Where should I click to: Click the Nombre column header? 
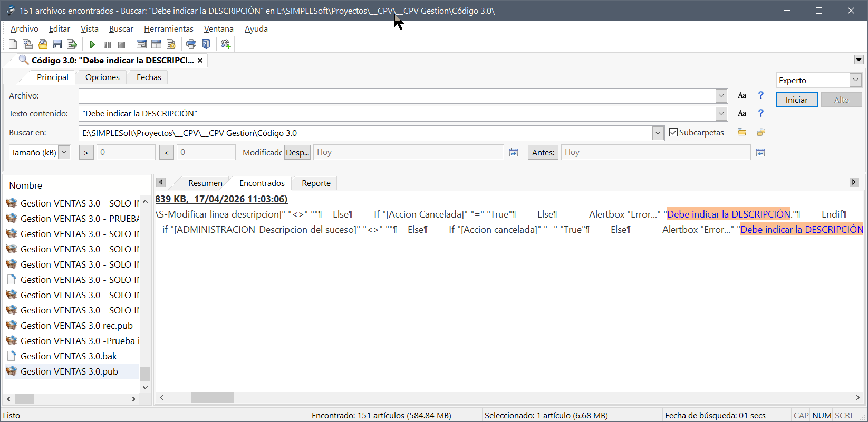coord(76,185)
